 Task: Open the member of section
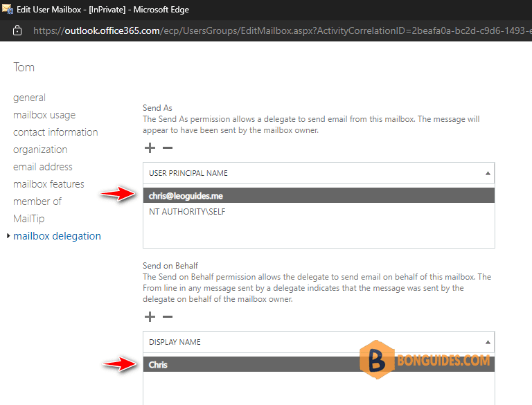37,201
